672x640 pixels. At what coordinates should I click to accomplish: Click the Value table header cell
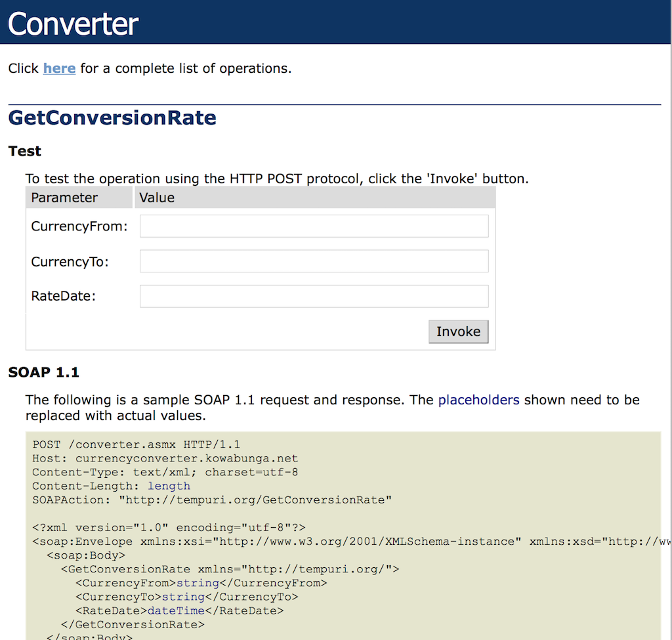coord(157,197)
